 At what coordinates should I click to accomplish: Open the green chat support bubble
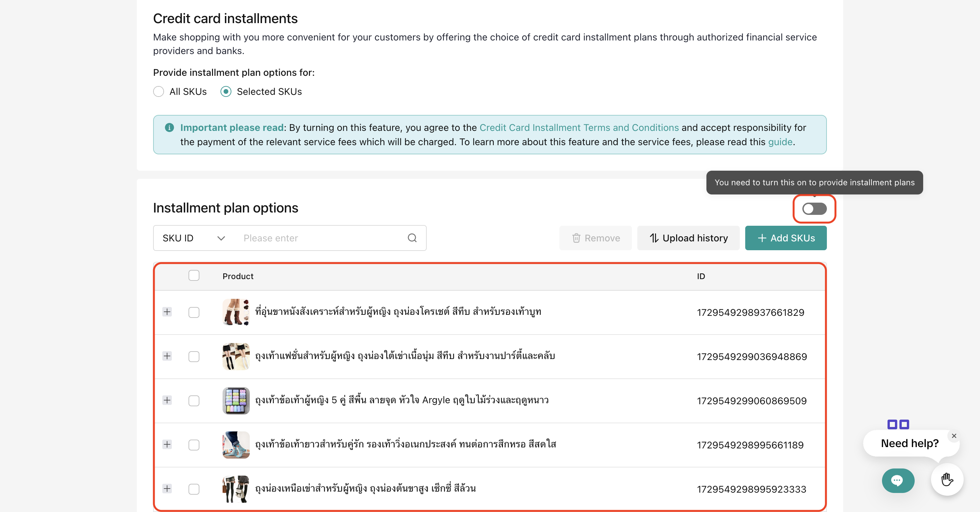coord(898,480)
